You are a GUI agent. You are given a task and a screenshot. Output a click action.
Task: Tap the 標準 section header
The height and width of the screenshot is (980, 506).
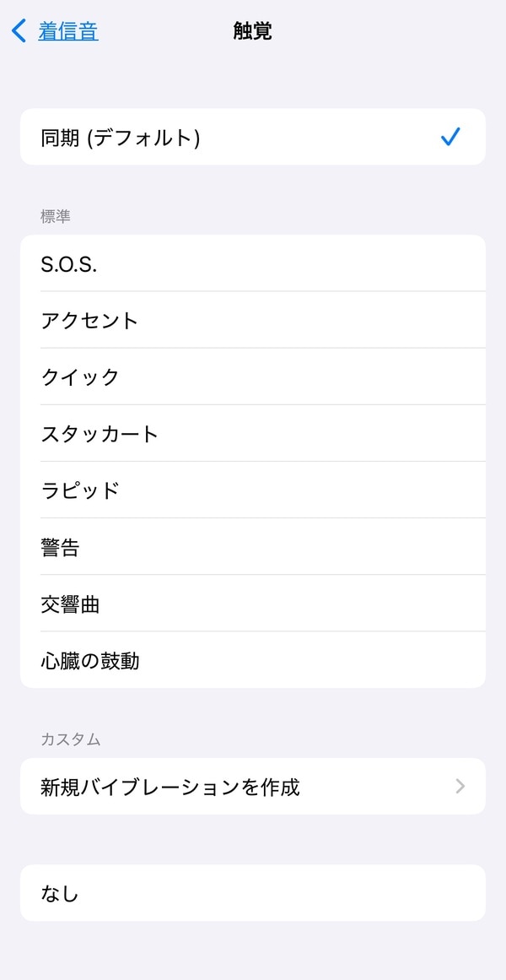pyautogui.click(x=56, y=217)
